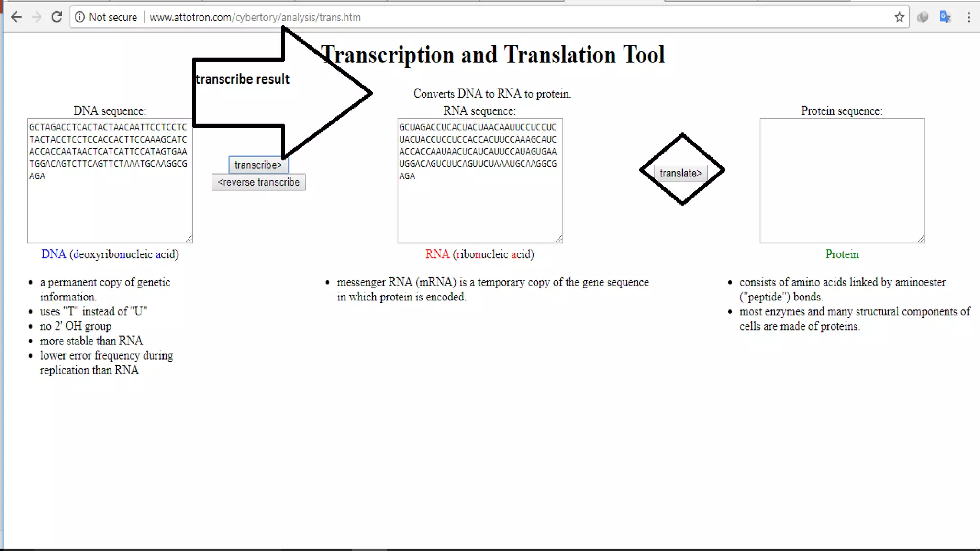Grab the DNA text box resize handle

click(x=189, y=239)
